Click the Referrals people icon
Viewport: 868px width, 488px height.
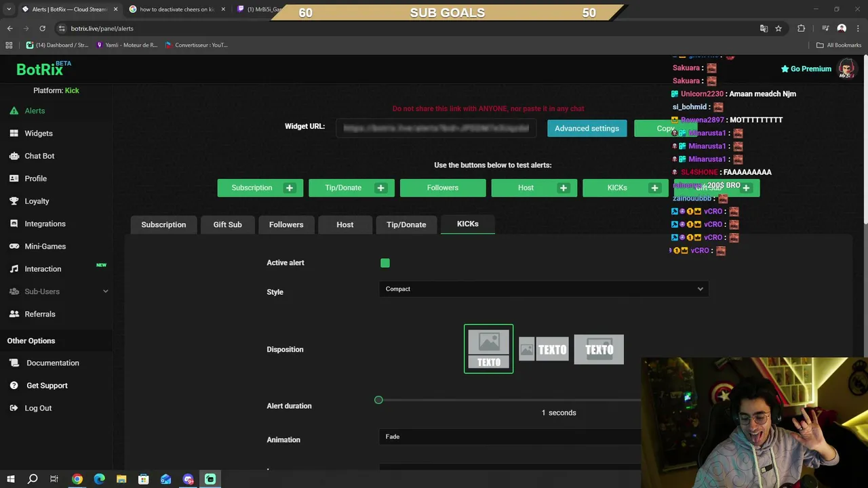point(14,314)
